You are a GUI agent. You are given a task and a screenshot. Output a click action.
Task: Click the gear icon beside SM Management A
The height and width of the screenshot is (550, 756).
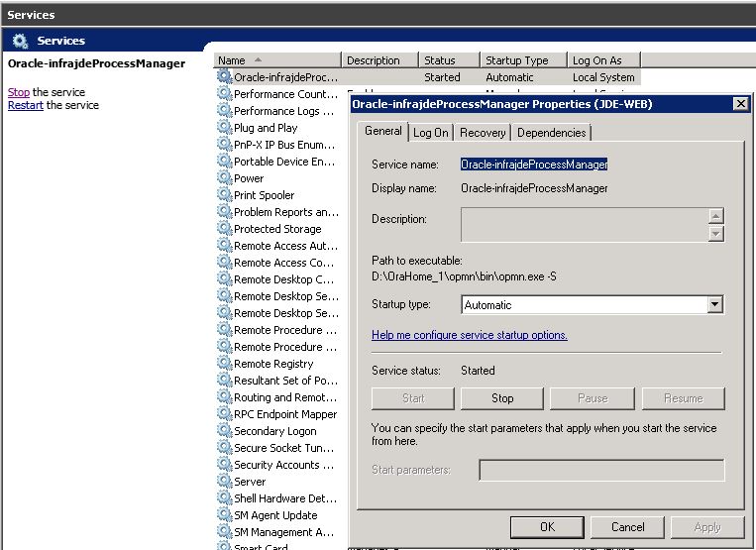(x=224, y=532)
